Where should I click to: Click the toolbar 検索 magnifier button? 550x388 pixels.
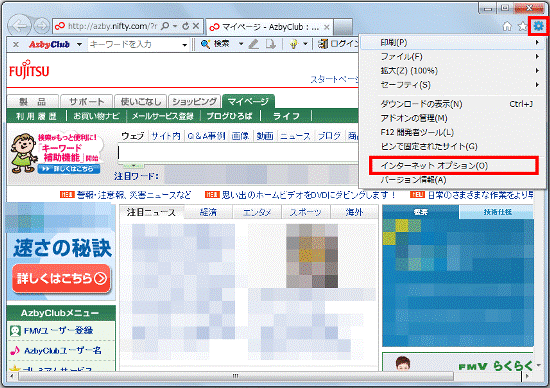[x=215, y=44]
